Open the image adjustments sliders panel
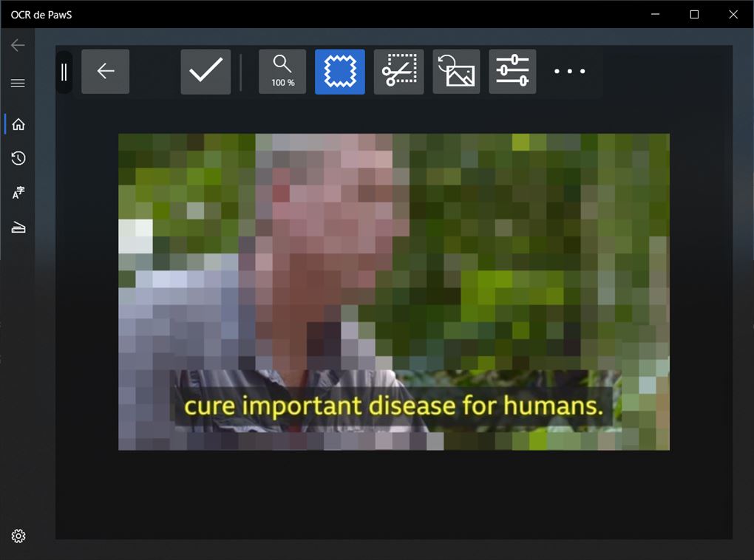 (512, 72)
